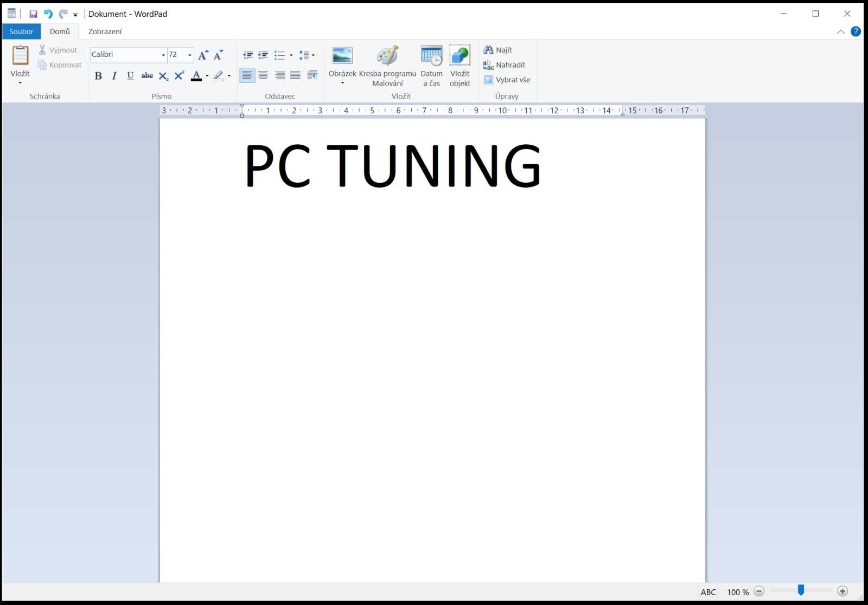
Task: Click the increase indent icon
Action: (x=263, y=55)
